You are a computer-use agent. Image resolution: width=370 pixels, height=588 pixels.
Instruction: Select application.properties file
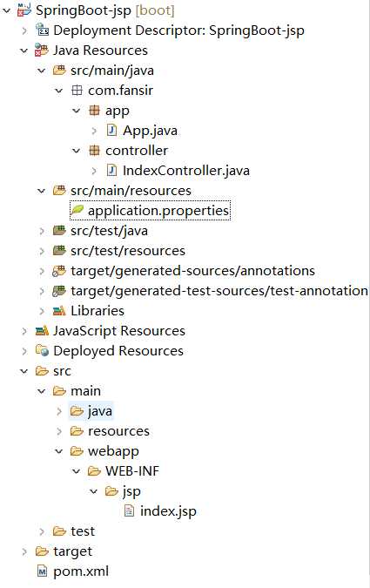pyautogui.click(x=158, y=211)
